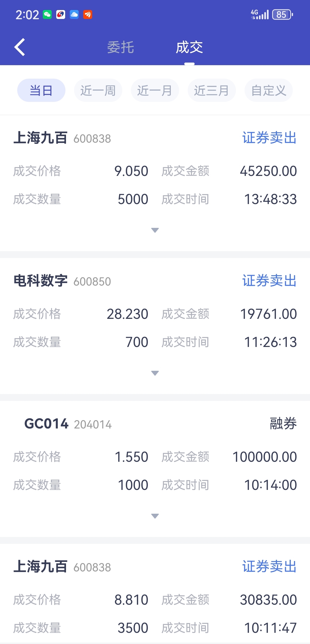Select the 近一月 filter chip
310x644 pixels.
click(155, 90)
